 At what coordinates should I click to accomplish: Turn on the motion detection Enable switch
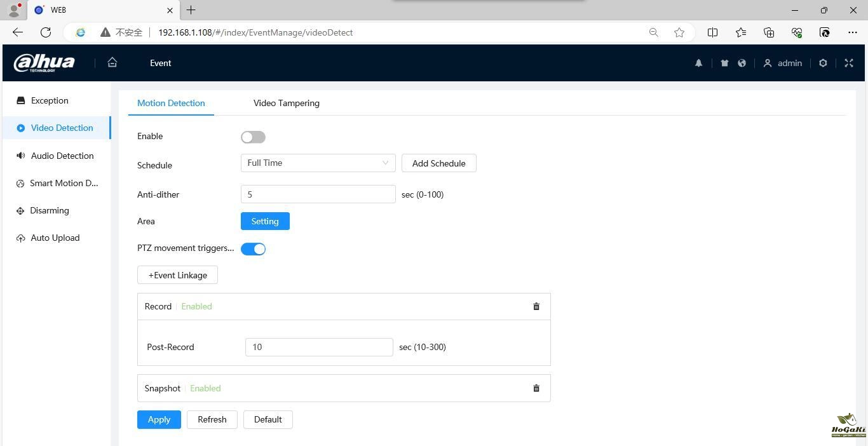click(x=253, y=137)
